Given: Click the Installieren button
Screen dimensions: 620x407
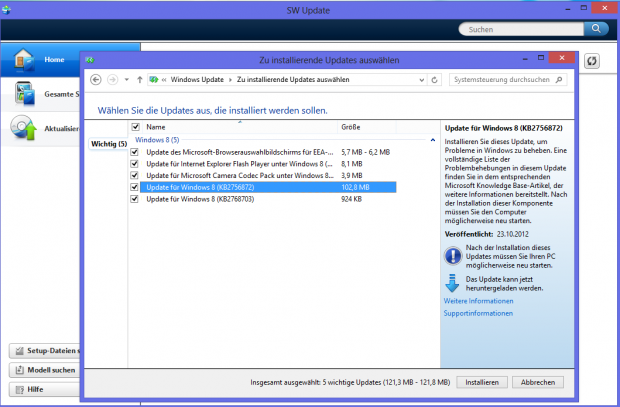Looking at the screenshot, I should point(482,382).
